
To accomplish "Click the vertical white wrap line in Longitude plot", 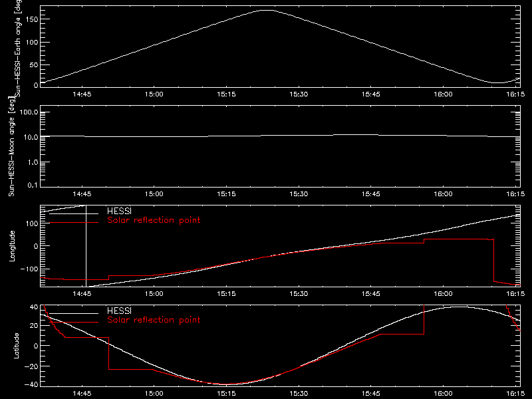I will (86, 246).
